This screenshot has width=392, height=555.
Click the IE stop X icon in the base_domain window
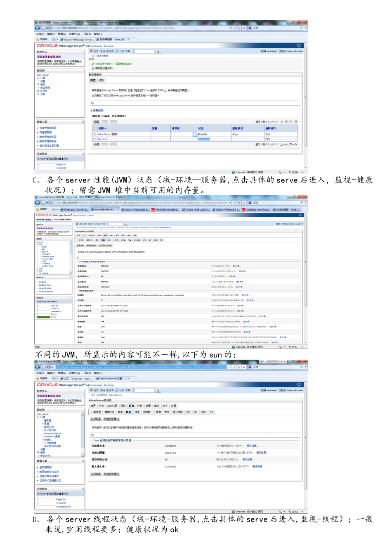click(x=244, y=28)
